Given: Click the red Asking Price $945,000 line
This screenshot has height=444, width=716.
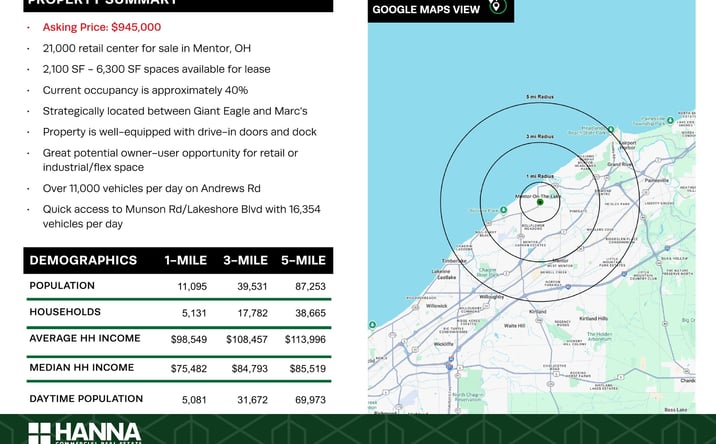Looking at the screenshot, I should [102, 27].
